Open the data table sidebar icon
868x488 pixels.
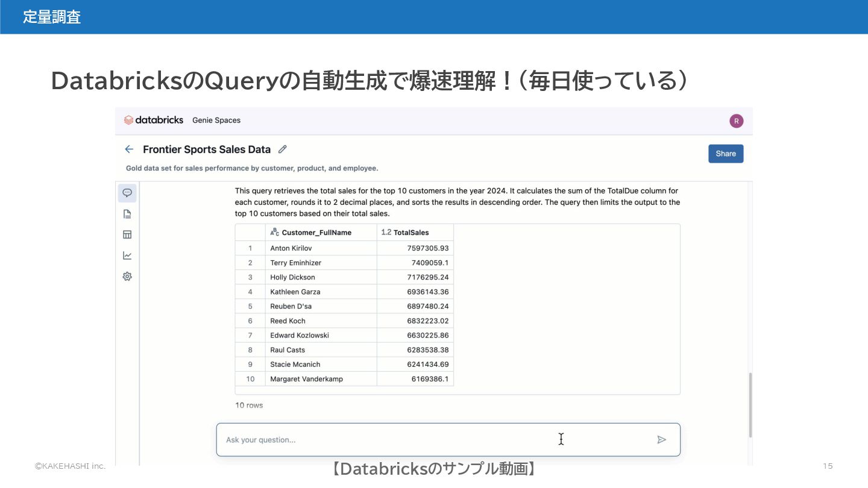point(127,234)
